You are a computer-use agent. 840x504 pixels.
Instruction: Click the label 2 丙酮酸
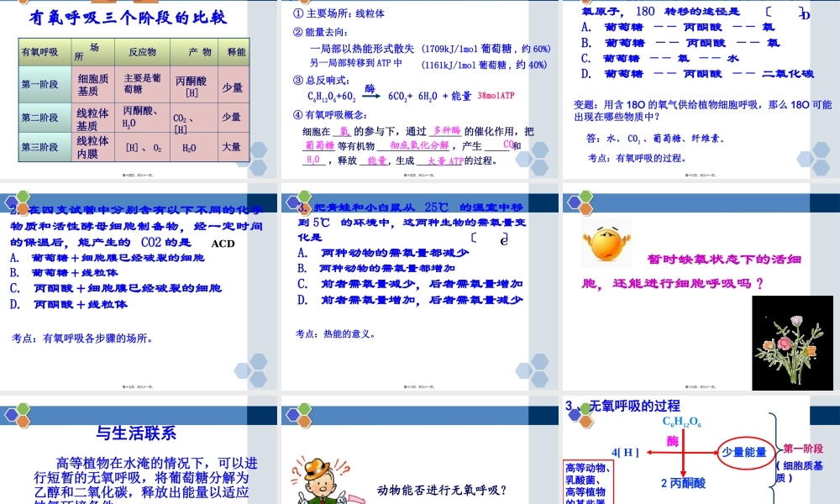coord(683,483)
